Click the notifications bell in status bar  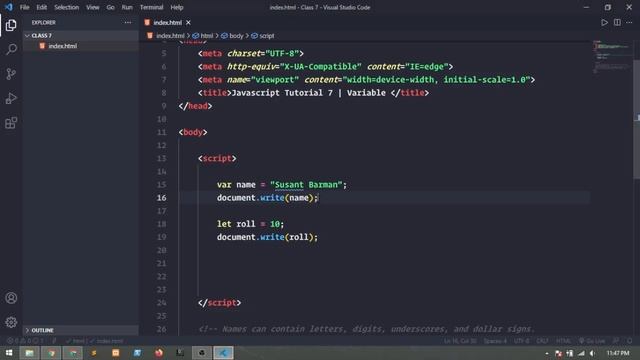pos(630,341)
